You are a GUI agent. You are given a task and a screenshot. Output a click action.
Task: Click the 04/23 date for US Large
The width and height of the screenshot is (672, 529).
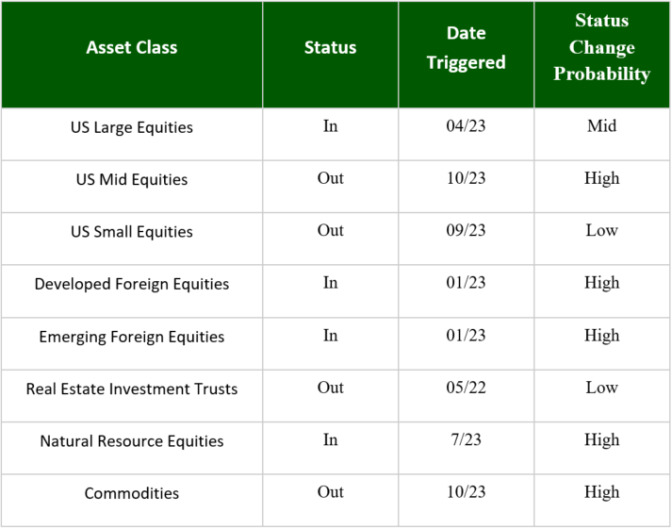[x=466, y=126]
